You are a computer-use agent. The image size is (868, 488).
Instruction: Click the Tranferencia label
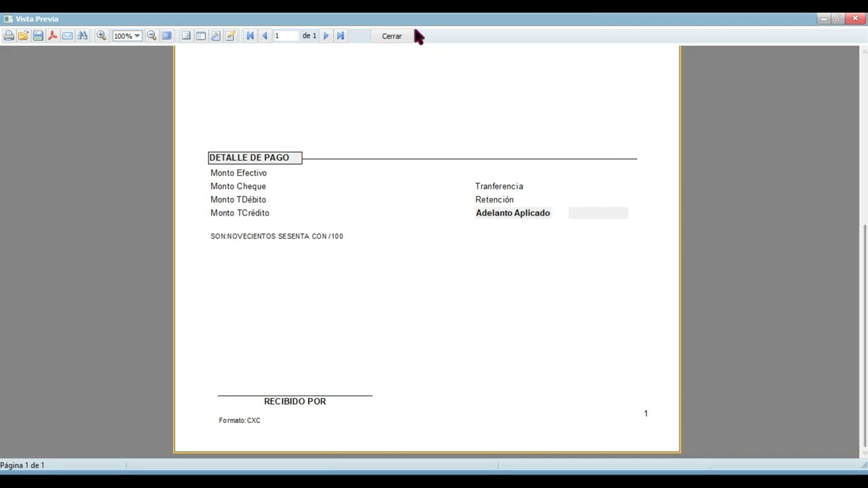click(x=499, y=186)
